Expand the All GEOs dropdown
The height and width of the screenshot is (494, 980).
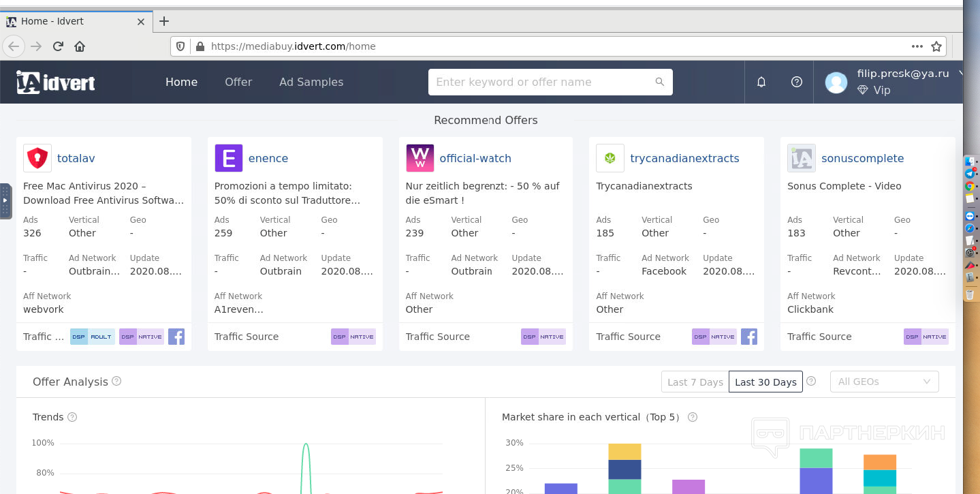(x=884, y=382)
